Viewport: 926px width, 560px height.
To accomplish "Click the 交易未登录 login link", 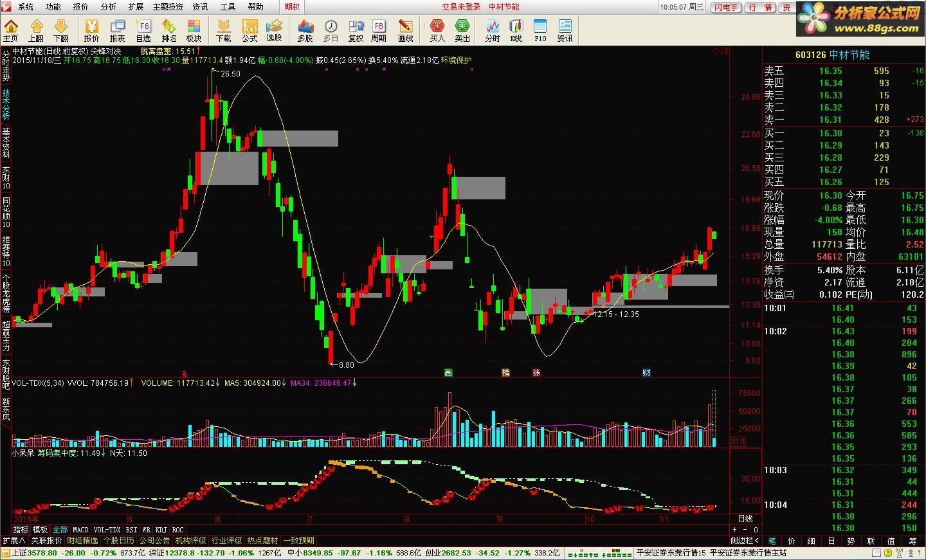I will pyautogui.click(x=461, y=7).
